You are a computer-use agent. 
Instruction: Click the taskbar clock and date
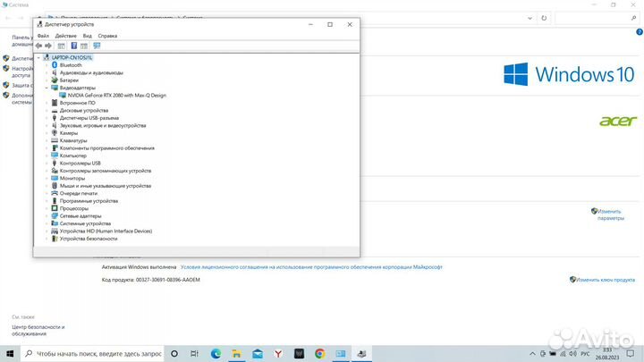click(x=607, y=354)
